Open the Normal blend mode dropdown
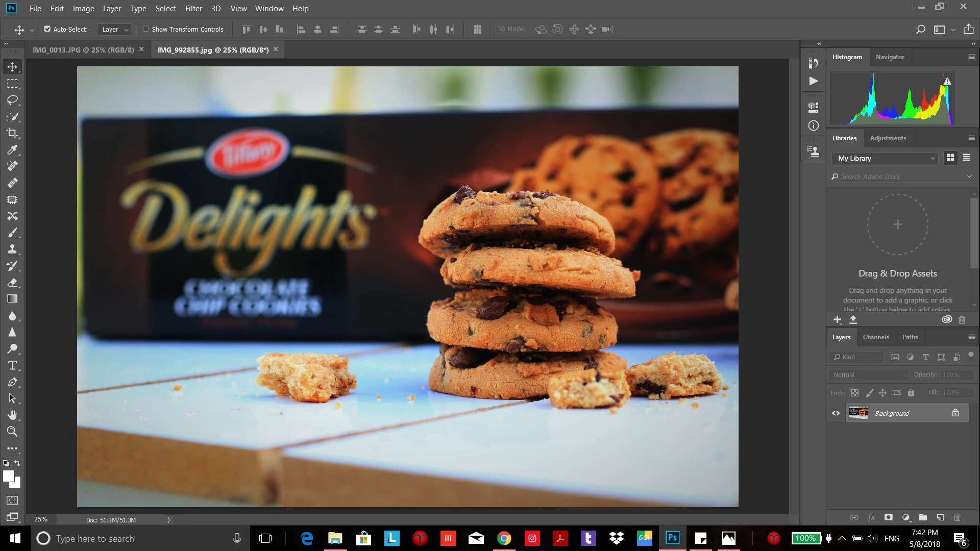980x551 pixels. click(869, 374)
